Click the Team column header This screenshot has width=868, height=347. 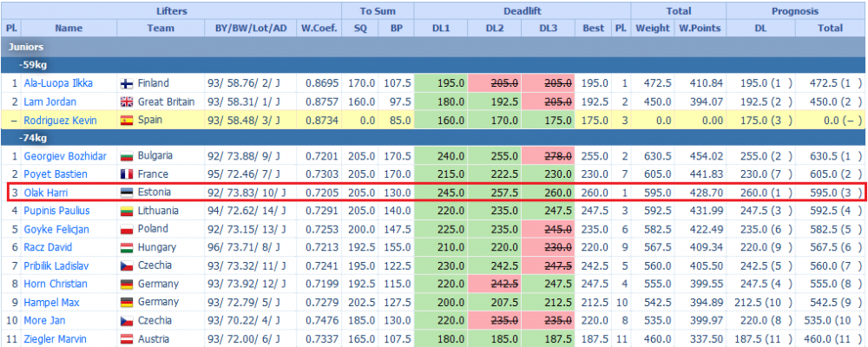pyautogui.click(x=161, y=28)
